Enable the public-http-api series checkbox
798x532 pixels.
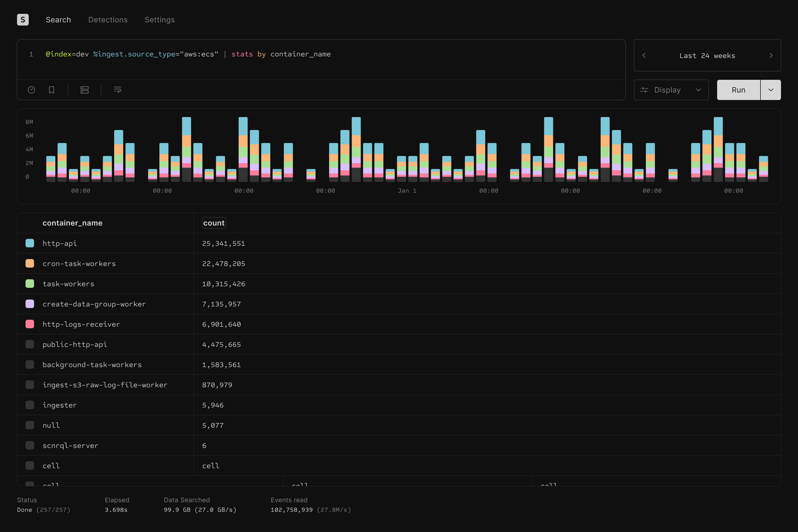tap(30, 344)
